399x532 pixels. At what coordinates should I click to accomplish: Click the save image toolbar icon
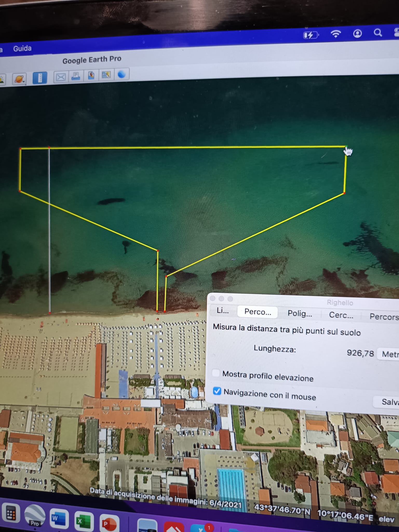[91, 75]
